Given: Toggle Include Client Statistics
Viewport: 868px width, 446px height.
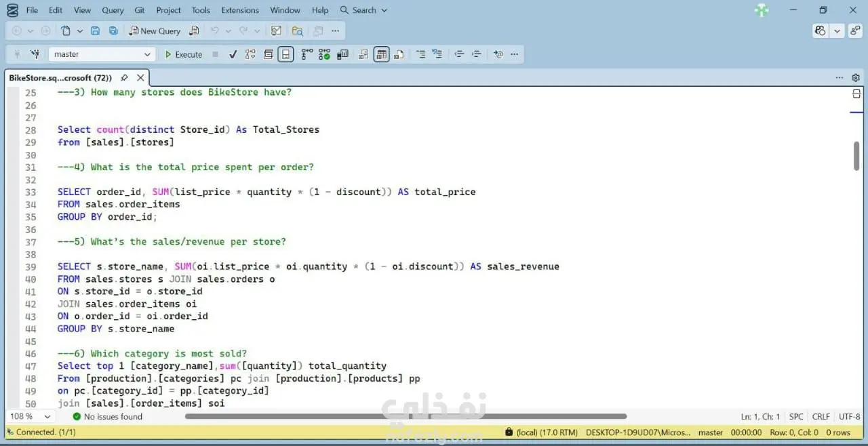Looking at the screenshot, I should coord(342,54).
